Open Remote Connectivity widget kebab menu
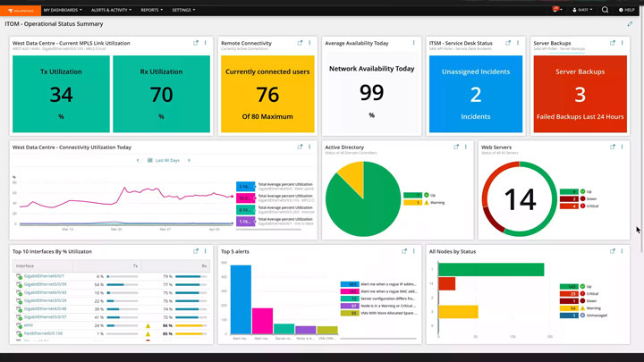This screenshot has width=644, height=362. click(309, 43)
